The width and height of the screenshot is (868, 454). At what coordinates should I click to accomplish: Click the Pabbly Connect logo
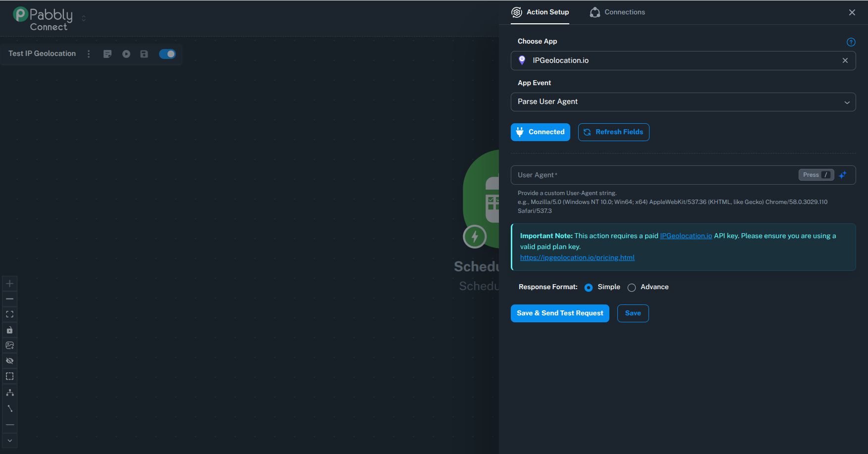(x=43, y=19)
